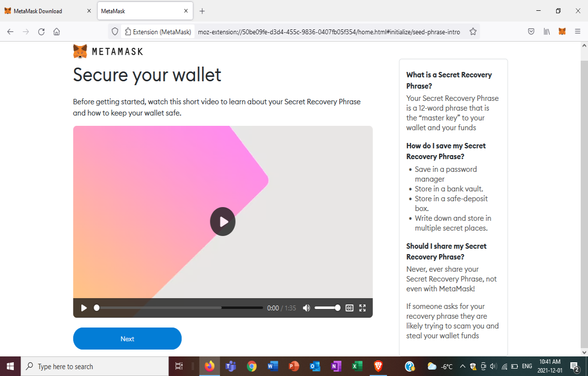The height and width of the screenshot is (376, 588).
Task: Open the Windows Start menu
Action: (10, 366)
